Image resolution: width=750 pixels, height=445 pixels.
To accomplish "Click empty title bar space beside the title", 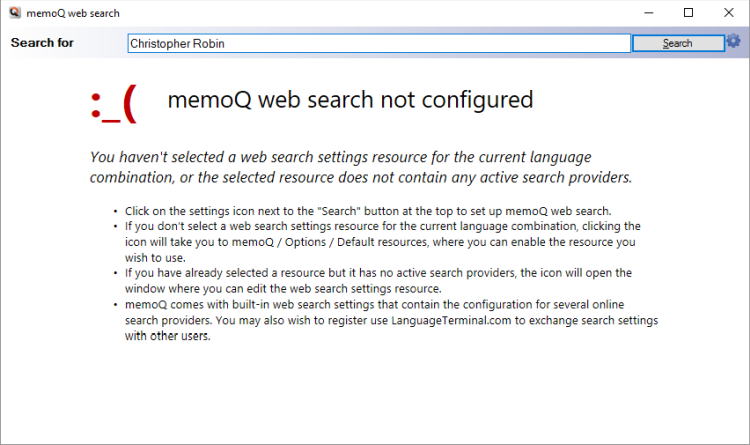I will pyautogui.click(x=350, y=13).
